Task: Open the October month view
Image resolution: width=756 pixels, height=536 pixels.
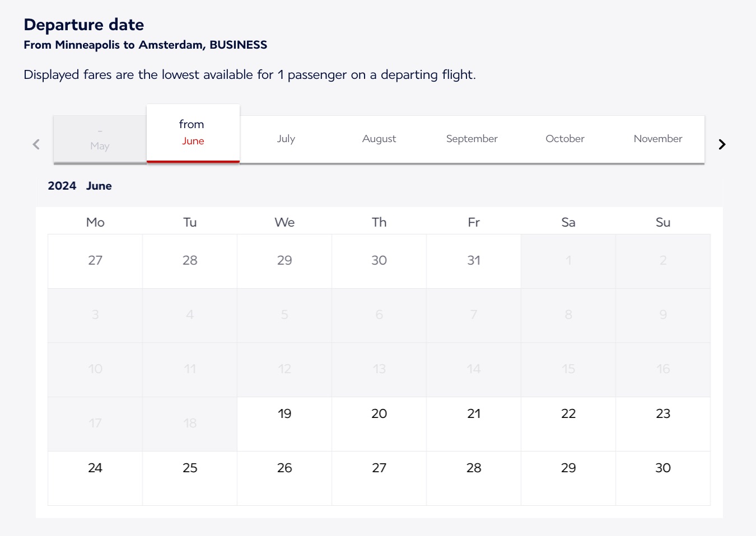Action: point(564,139)
